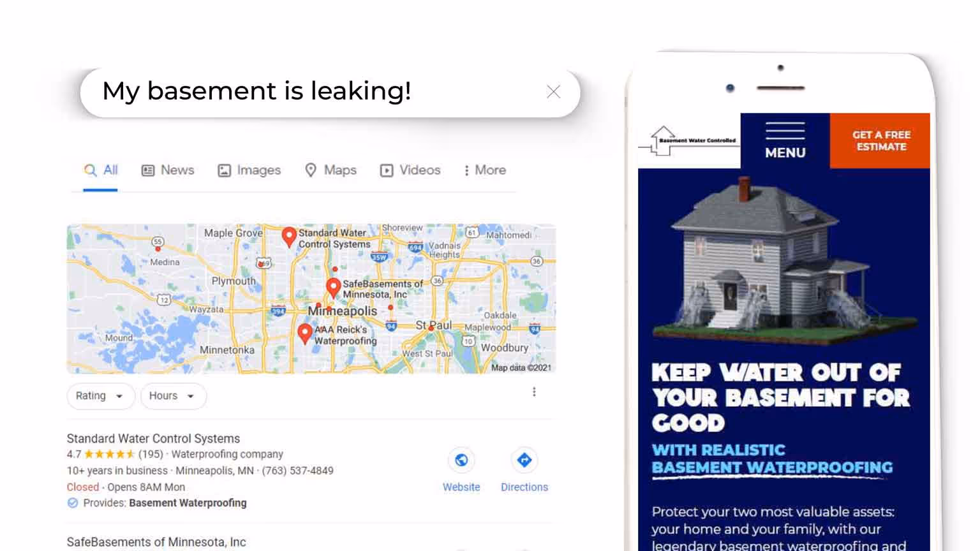Image resolution: width=980 pixels, height=551 pixels.
Task: Expand the More search options
Action: pyautogui.click(x=485, y=170)
